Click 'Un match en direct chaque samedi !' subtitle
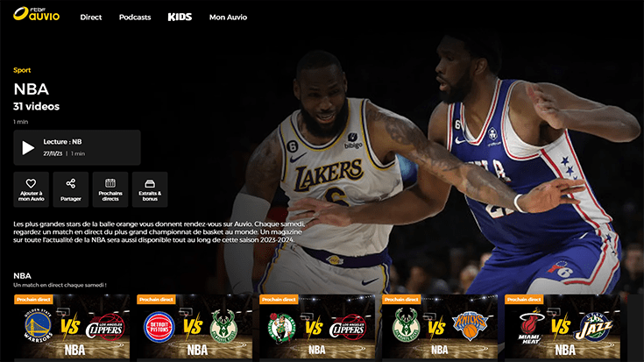Screen dimensions: 644x362 coord(60,285)
